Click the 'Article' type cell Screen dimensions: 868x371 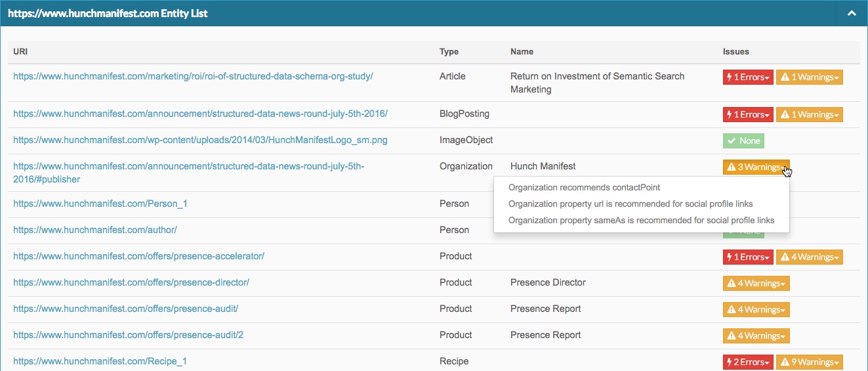pyautogui.click(x=453, y=76)
